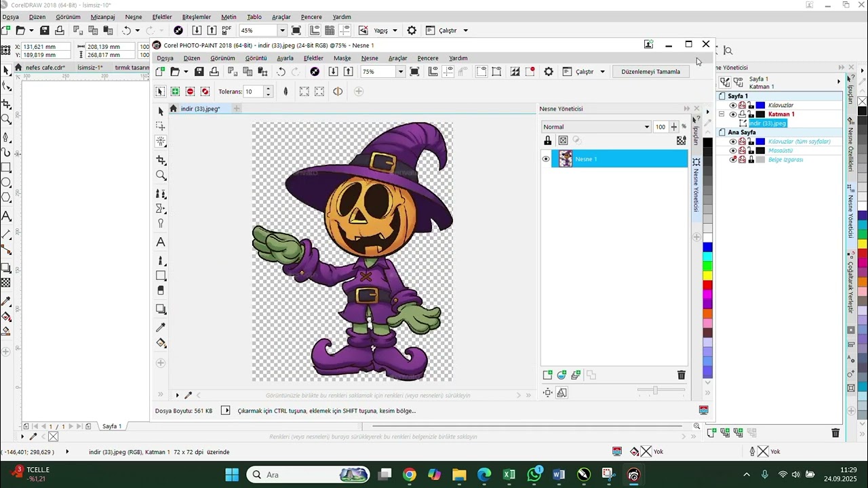This screenshot has height=488, width=868.
Task: Open the 45% zoom dropdown in CorelDRAW
Action: [282, 30]
